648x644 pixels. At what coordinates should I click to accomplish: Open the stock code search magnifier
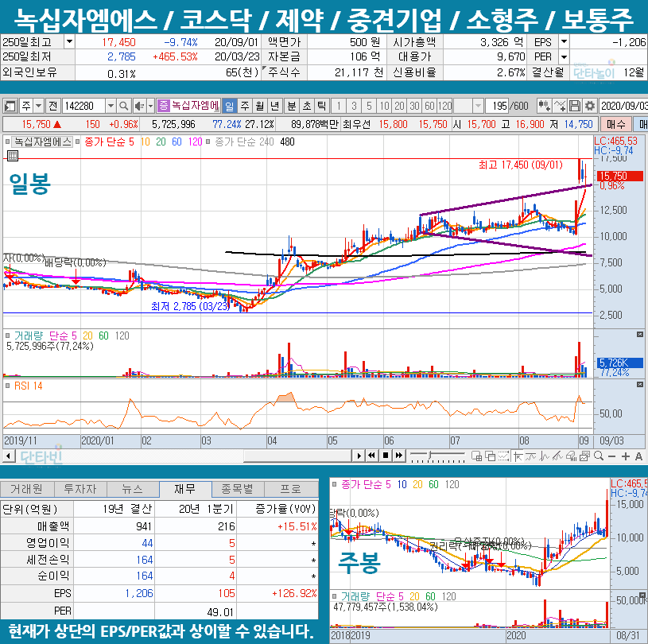[x=123, y=107]
